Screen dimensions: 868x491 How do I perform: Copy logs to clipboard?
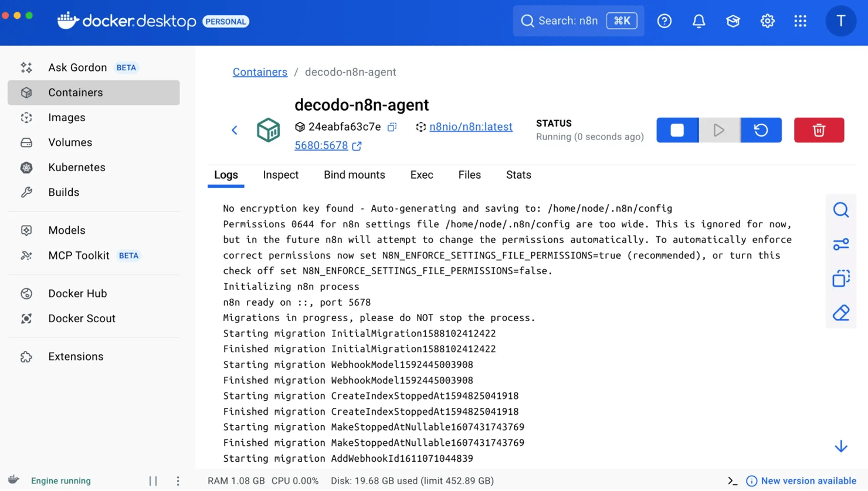[840, 278]
